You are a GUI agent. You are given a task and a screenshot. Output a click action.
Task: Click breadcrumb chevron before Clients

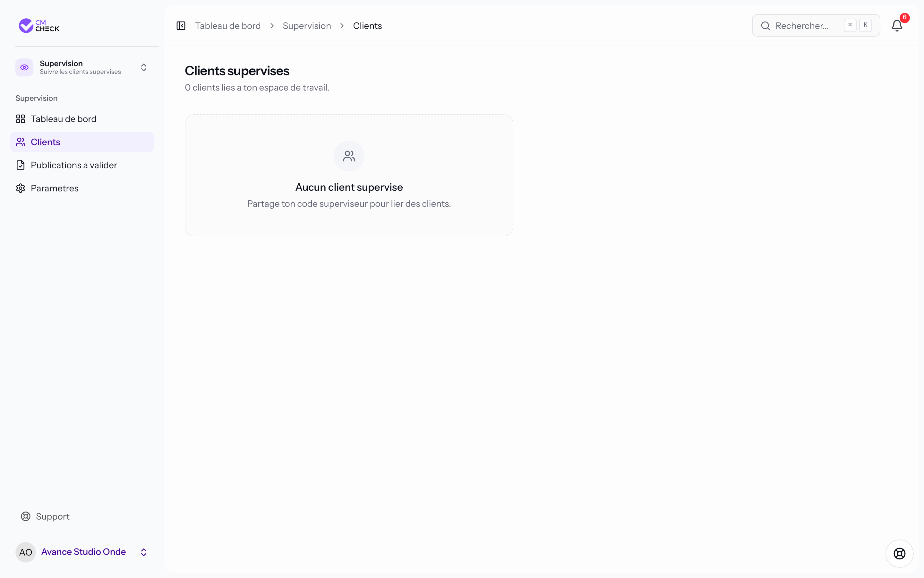[342, 26]
